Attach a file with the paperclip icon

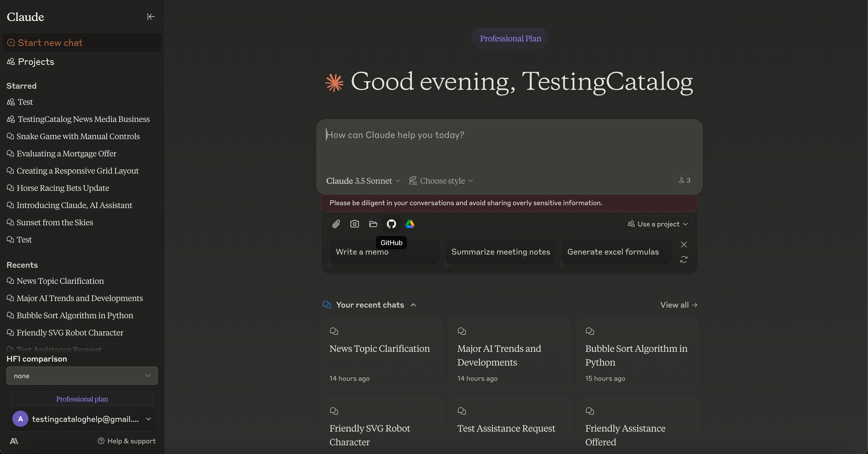[x=336, y=224]
